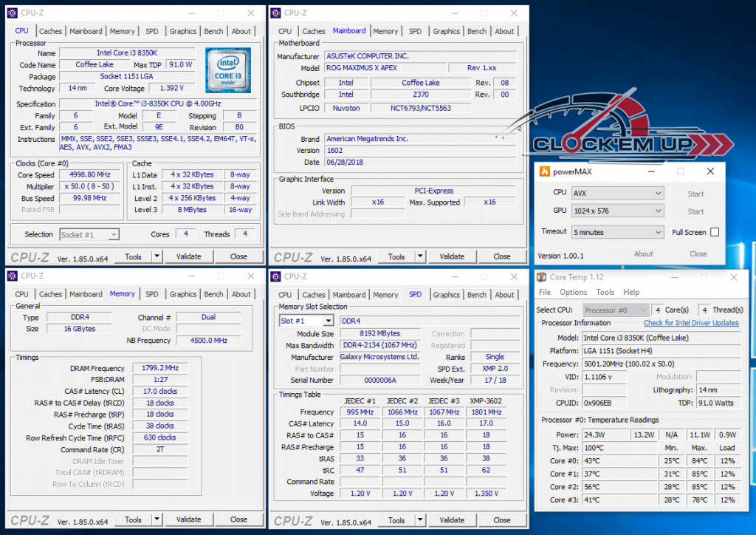The width and height of the screenshot is (756, 535).
Task: Click Close in powerMAX window
Action: tap(698, 253)
